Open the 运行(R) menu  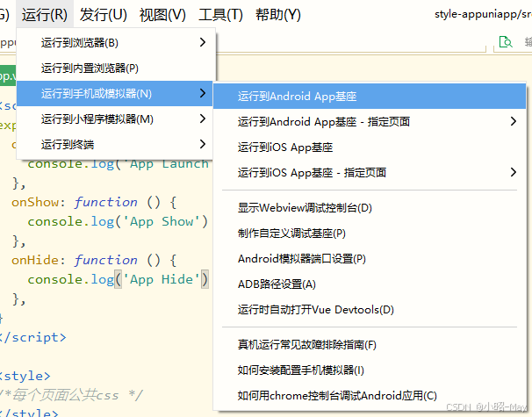45,15
